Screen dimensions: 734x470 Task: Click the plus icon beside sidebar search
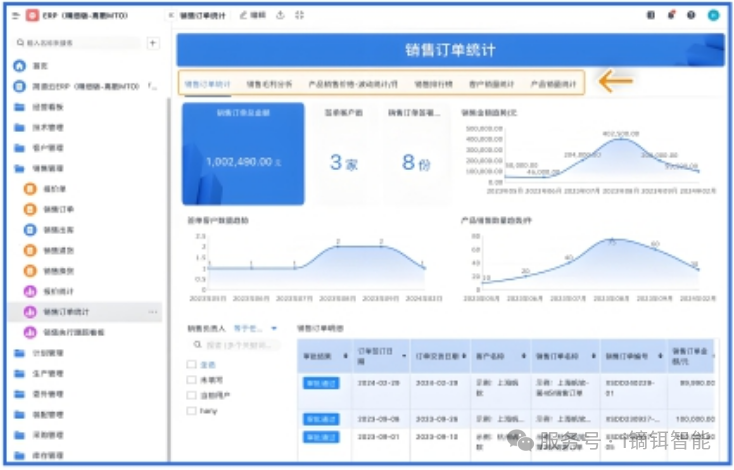[153, 43]
